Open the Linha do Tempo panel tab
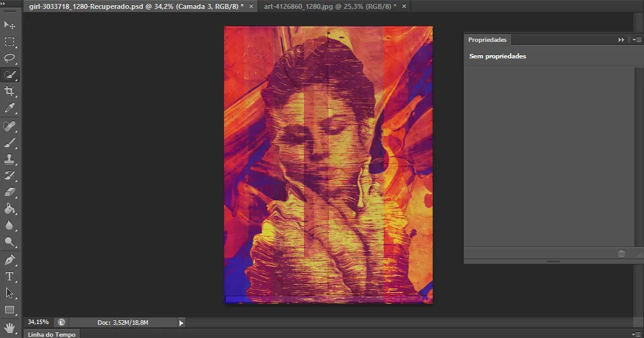644x338 pixels. (x=52, y=334)
